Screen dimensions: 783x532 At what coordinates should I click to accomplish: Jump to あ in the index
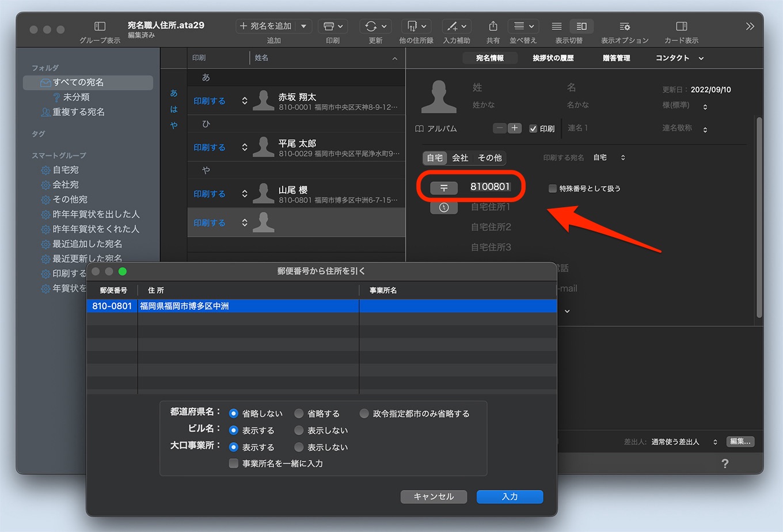(x=174, y=93)
